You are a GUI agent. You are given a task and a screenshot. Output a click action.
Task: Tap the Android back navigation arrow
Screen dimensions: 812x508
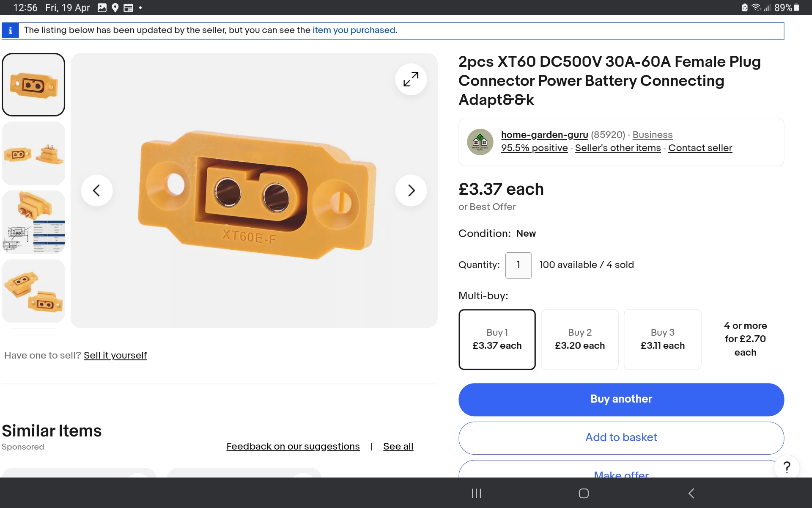pos(691,493)
